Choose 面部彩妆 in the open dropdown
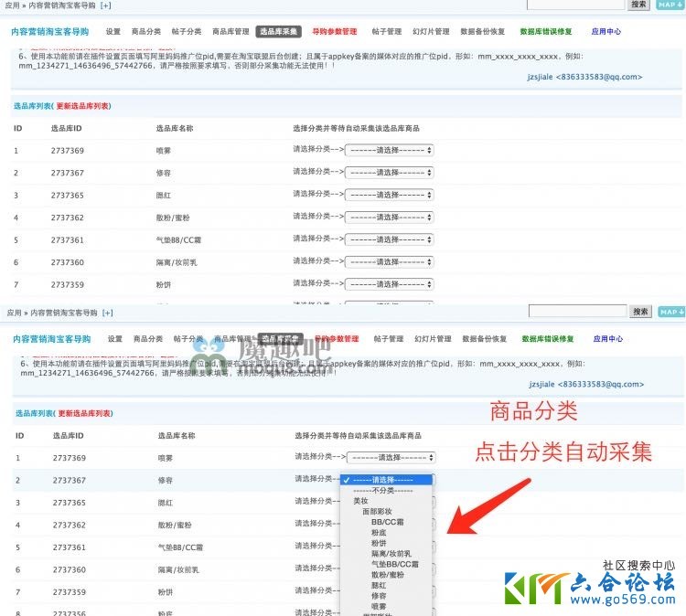Screen dimensions: 686x616 [x=386, y=512]
